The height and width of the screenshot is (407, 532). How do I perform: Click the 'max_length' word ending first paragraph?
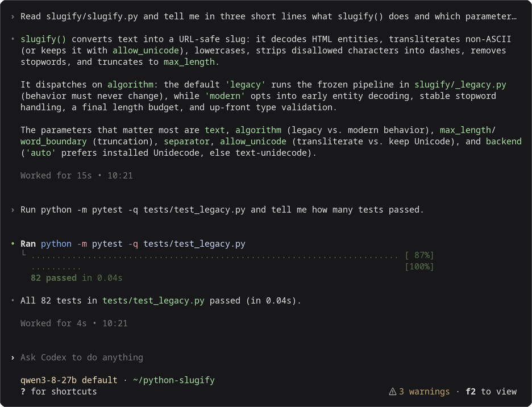coord(189,62)
